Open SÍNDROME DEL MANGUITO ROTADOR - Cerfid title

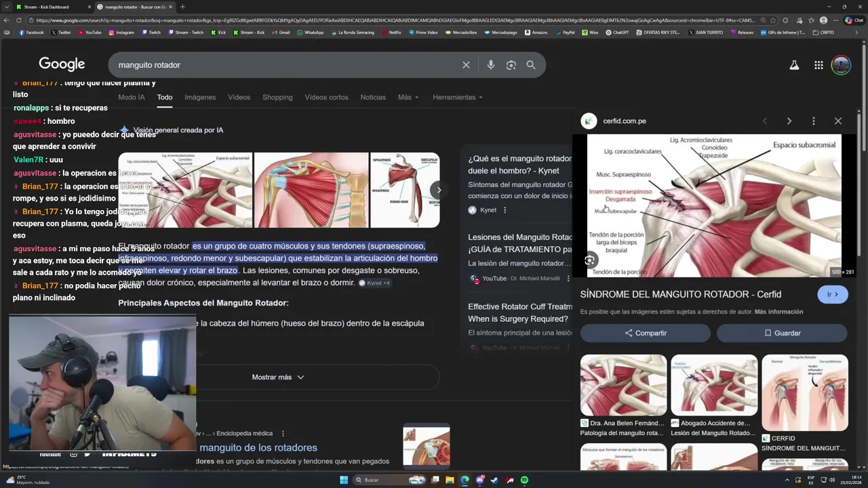tap(681, 294)
